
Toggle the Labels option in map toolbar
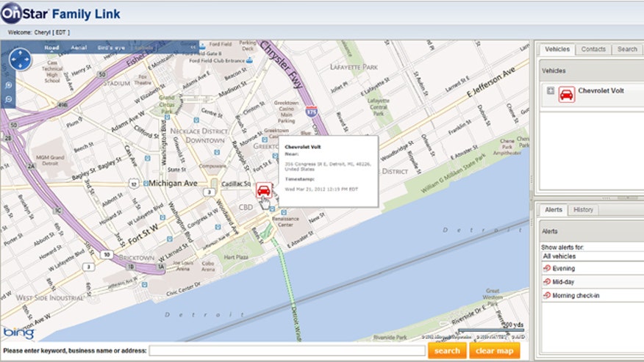(x=144, y=48)
